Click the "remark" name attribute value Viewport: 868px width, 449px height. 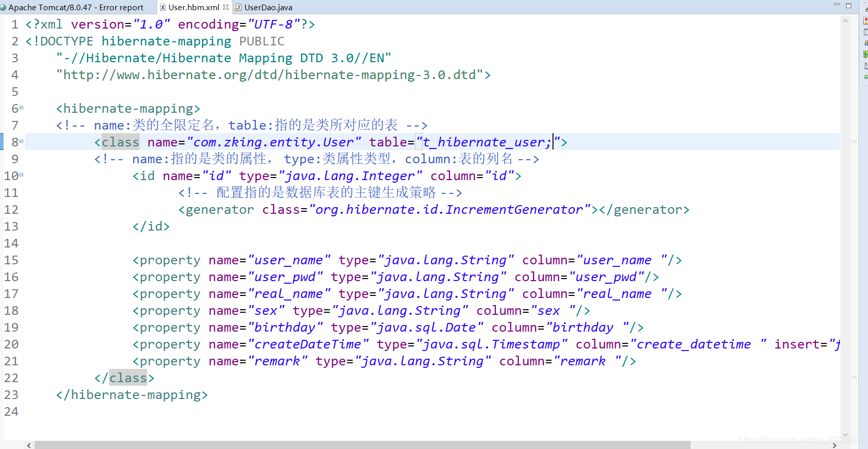click(277, 361)
